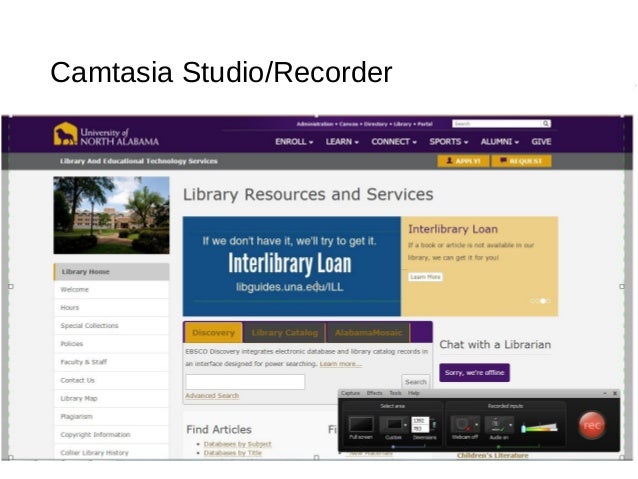
Task: Focus the Discovery search text box
Action: click(x=245, y=382)
